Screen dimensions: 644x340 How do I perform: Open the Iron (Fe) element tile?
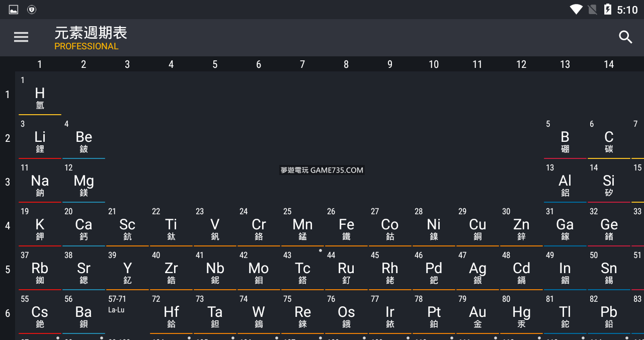click(x=346, y=226)
